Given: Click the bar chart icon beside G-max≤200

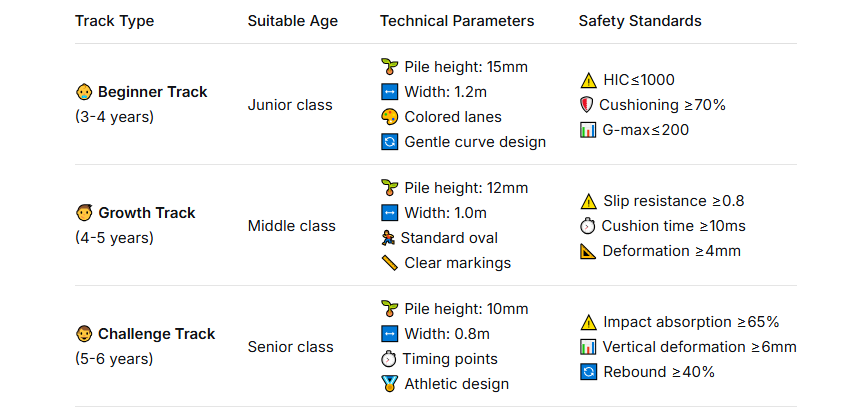Looking at the screenshot, I should point(588,129).
